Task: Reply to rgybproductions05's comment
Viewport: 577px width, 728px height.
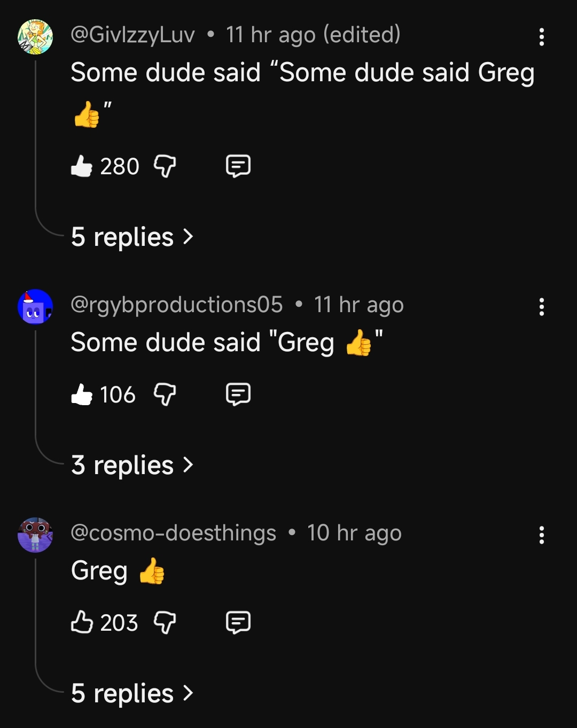Action: tap(238, 394)
